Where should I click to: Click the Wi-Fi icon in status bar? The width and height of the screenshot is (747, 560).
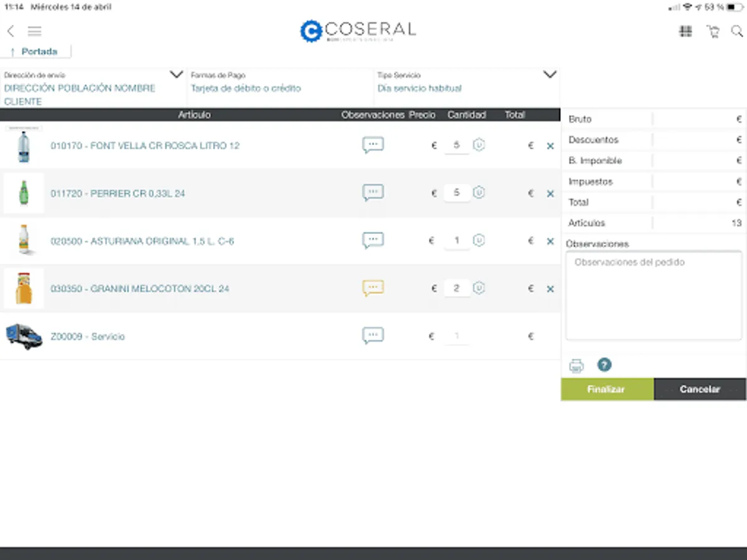coord(687,7)
